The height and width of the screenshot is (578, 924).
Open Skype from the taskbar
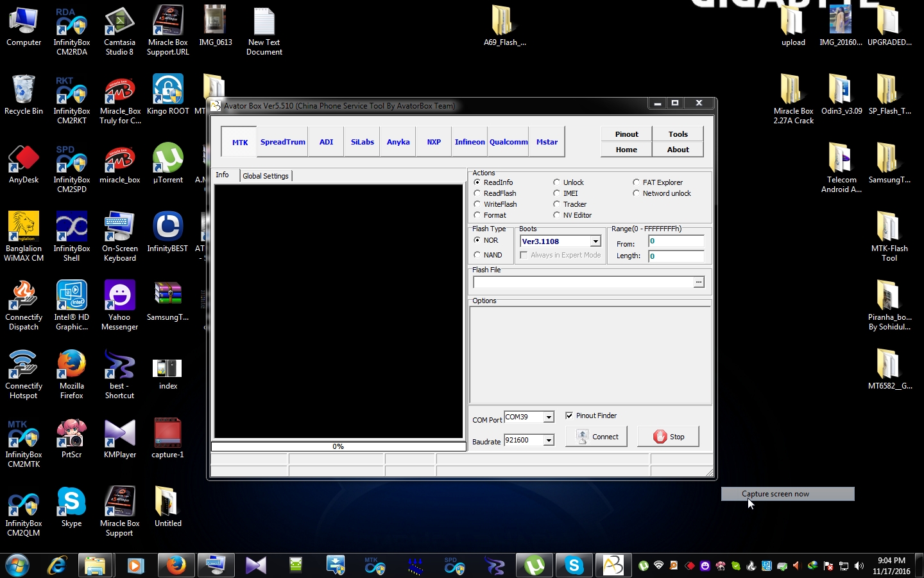pyautogui.click(x=574, y=566)
